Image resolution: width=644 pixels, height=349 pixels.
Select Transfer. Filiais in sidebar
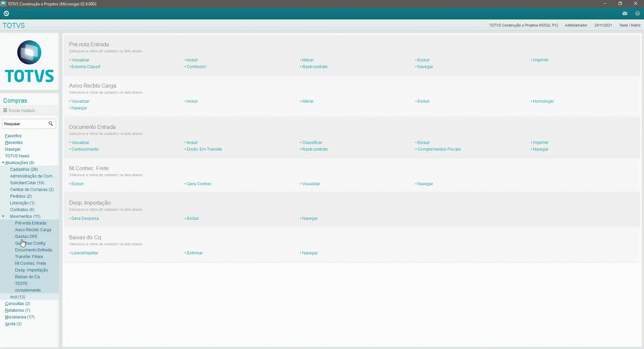click(29, 257)
